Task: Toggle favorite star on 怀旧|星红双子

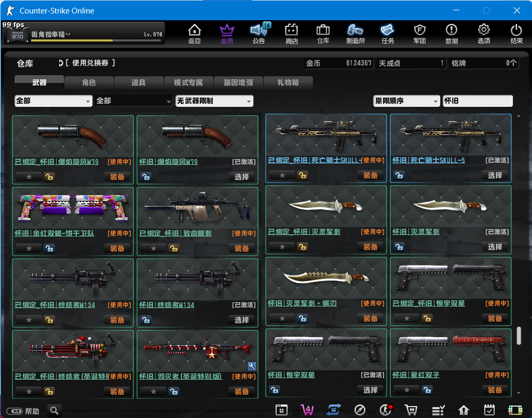Action: 407,390
